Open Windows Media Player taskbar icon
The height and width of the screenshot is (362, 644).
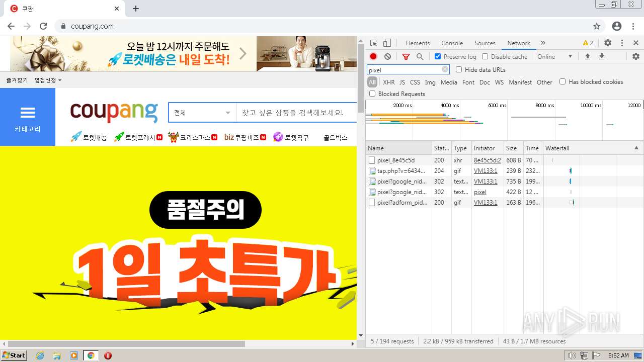point(74,355)
